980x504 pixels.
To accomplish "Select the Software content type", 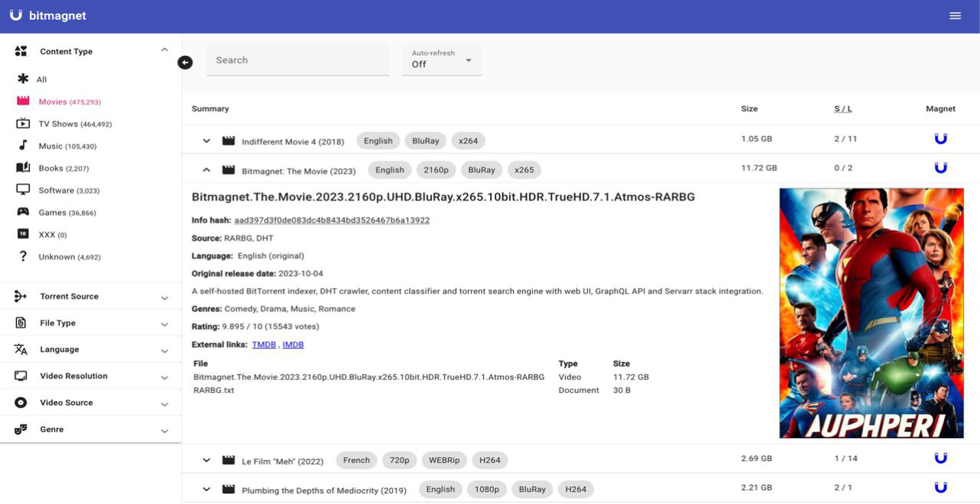I will (70, 191).
